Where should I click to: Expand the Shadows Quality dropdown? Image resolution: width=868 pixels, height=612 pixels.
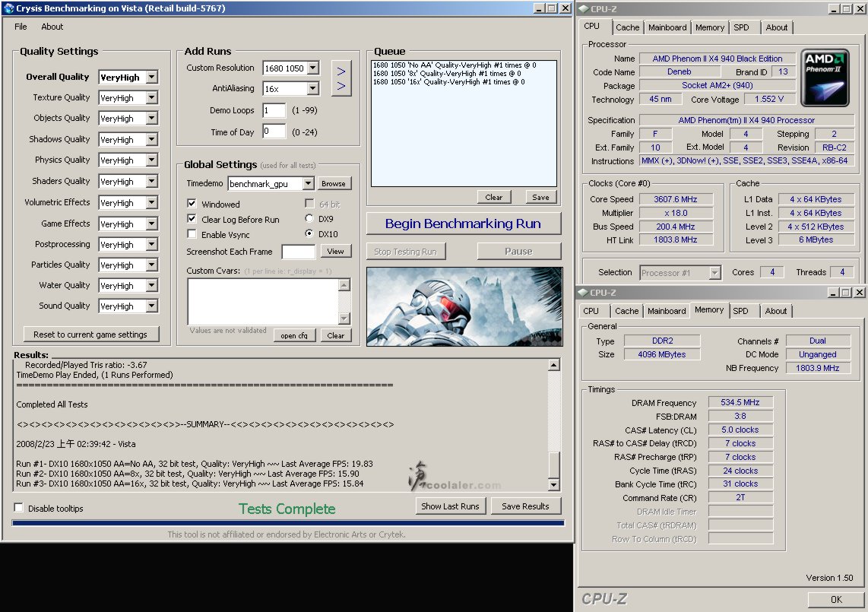click(152, 140)
